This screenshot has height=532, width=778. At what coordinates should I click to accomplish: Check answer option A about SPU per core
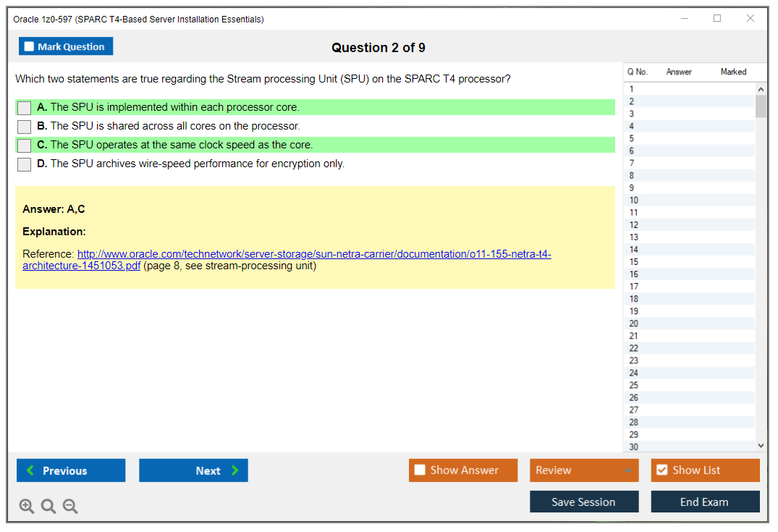(x=24, y=107)
